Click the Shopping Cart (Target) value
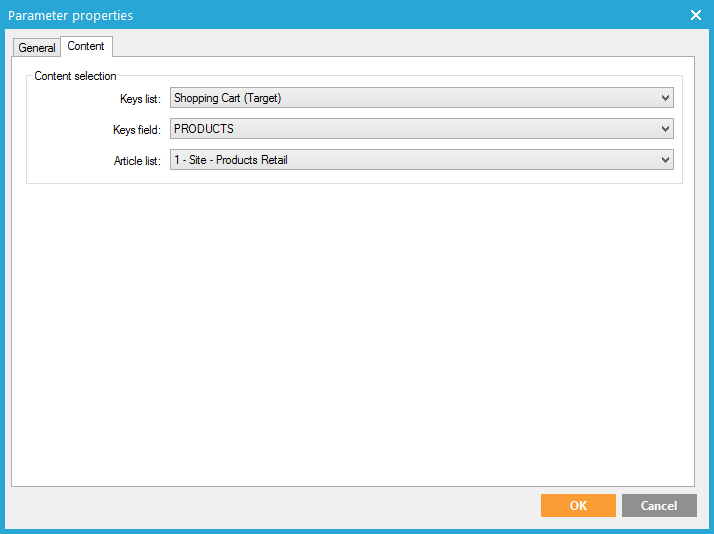Screen dimensions: 714x534 coord(230,98)
